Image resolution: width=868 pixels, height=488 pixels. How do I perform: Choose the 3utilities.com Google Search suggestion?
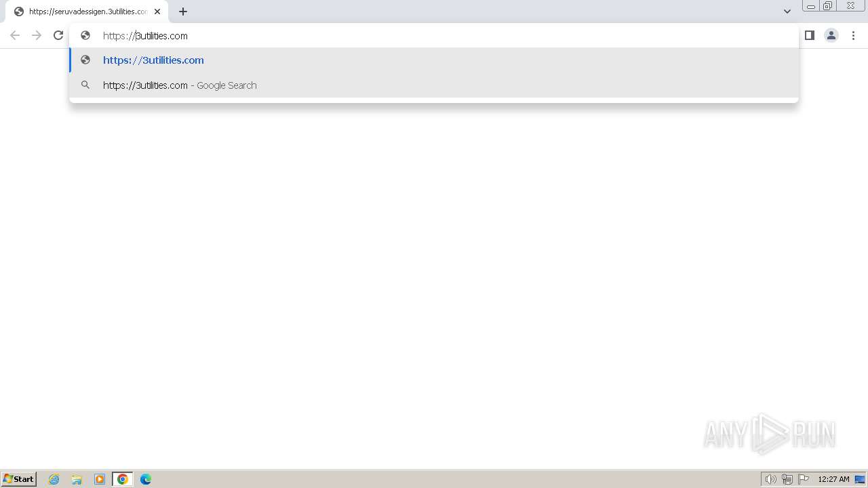coord(434,85)
